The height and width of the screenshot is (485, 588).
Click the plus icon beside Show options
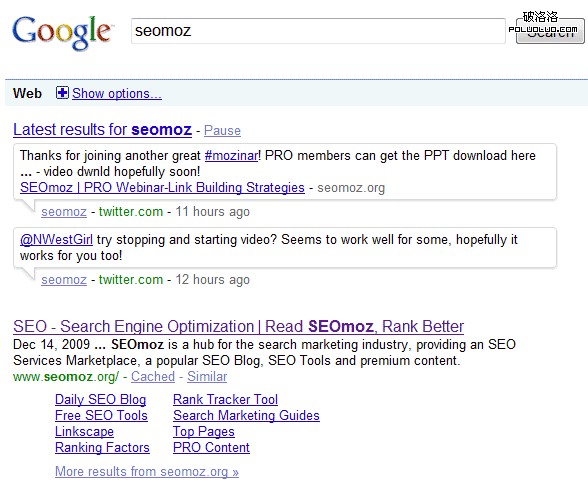tap(62, 93)
